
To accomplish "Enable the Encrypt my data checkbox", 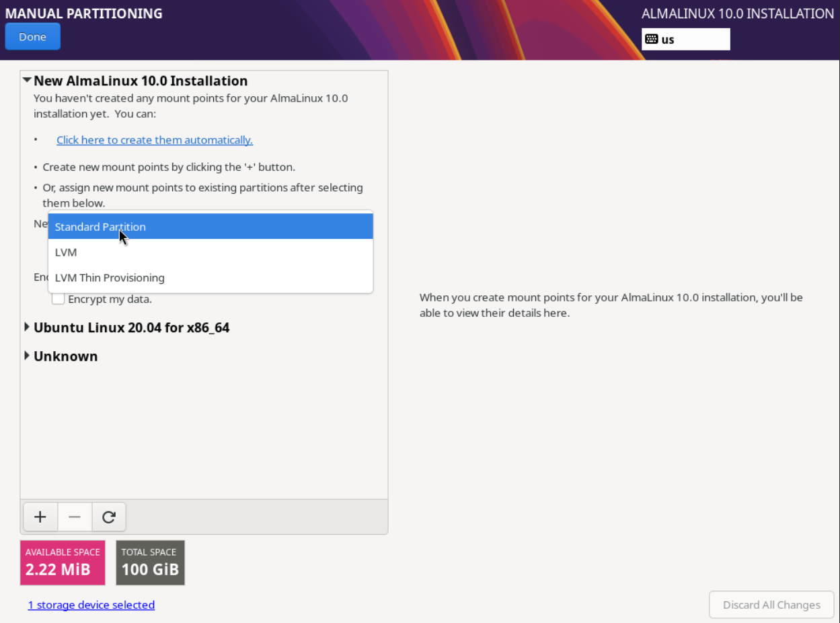I will (x=59, y=299).
